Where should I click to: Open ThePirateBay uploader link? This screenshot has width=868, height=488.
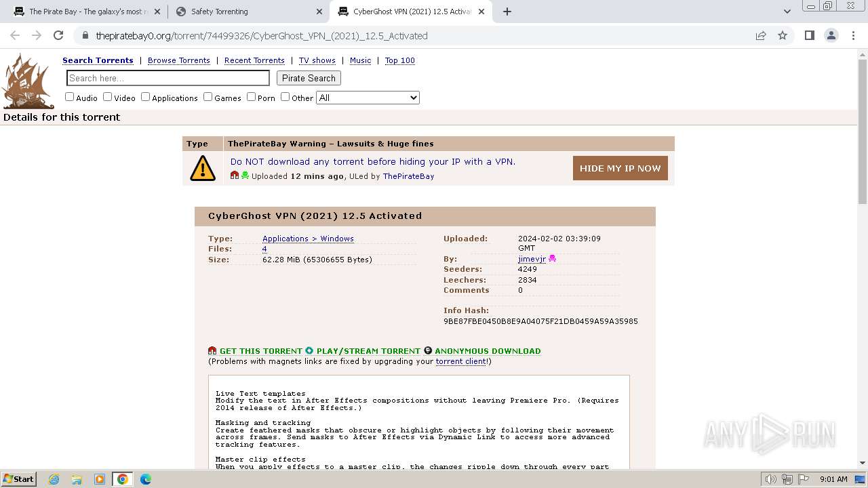408,176
